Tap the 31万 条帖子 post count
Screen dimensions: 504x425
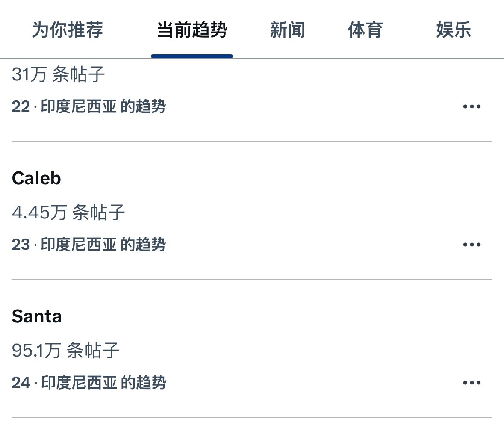pyautogui.click(x=58, y=75)
